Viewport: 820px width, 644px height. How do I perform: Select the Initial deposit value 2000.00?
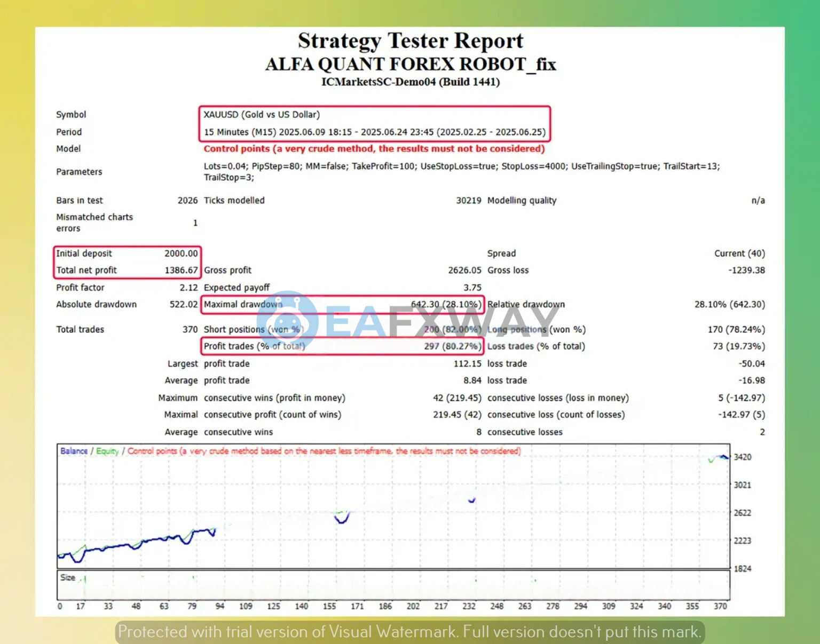[x=181, y=253]
